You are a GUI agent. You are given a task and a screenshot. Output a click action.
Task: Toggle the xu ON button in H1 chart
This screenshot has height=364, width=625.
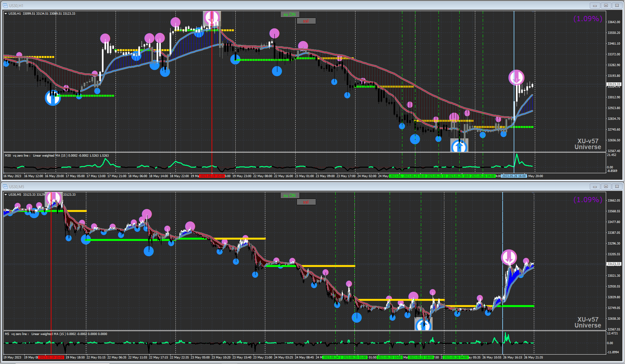(x=289, y=14)
